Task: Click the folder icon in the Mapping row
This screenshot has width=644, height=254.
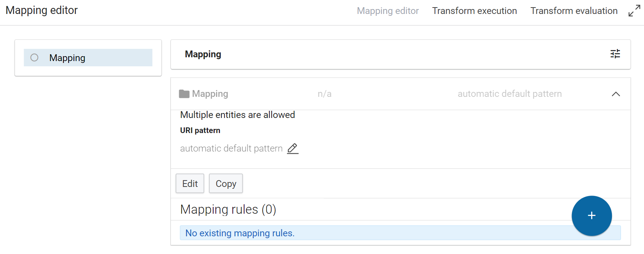Action: (x=184, y=94)
